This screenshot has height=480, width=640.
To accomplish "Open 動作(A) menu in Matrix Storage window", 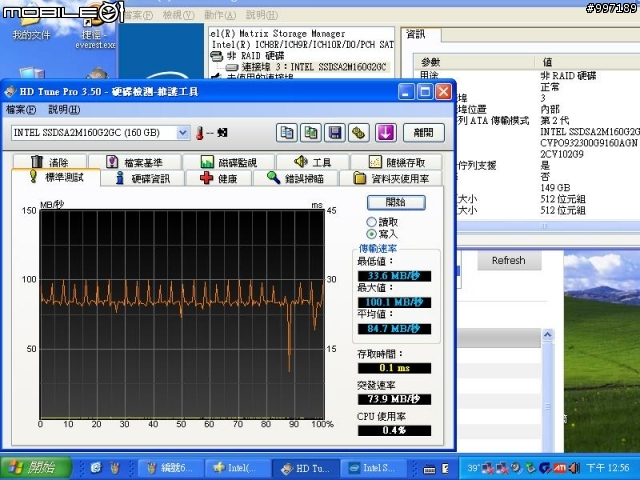I will click(220, 15).
